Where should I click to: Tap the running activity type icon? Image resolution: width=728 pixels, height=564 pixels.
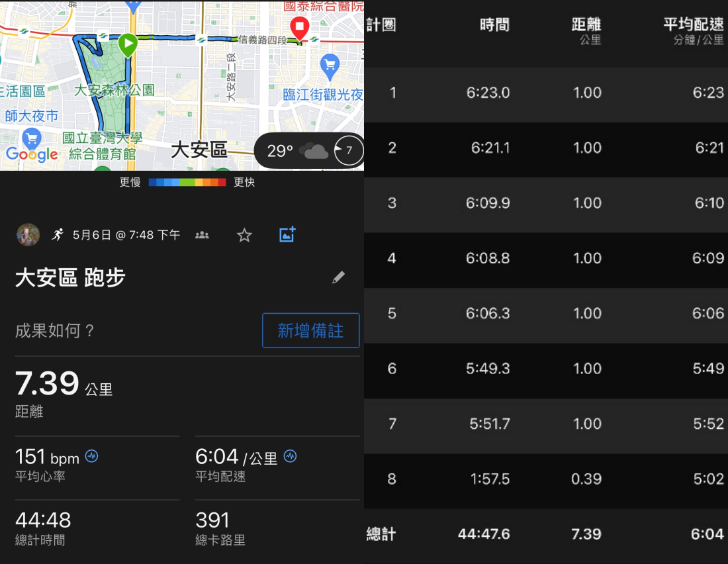pyautogui.click(x=58, y=235)
